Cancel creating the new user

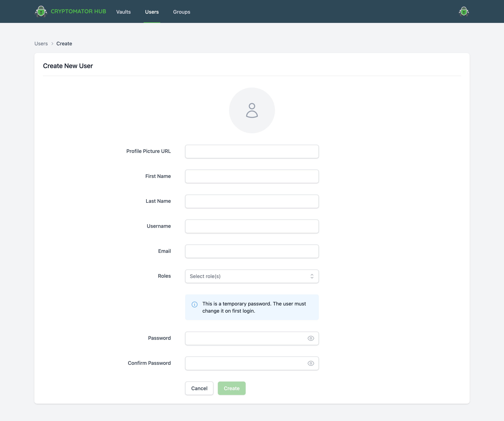(199, 388)
